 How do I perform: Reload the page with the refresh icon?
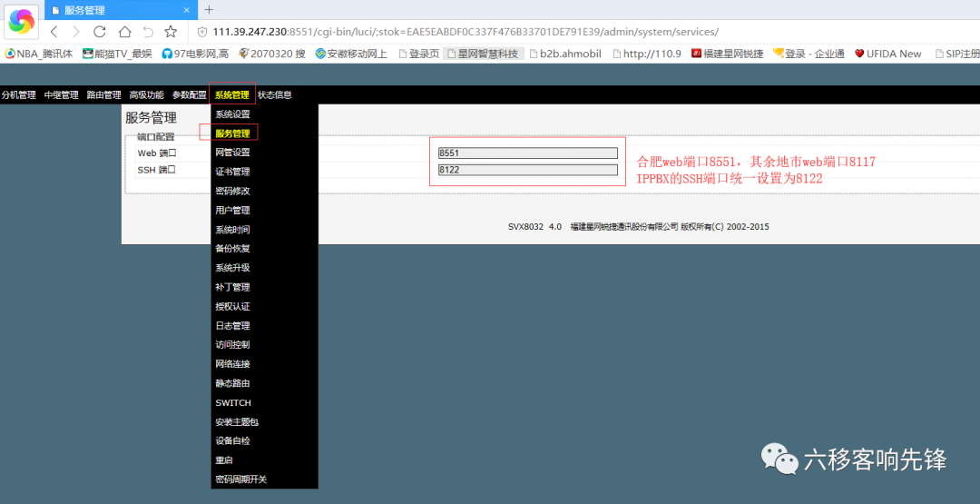click(x=100, y=32)
